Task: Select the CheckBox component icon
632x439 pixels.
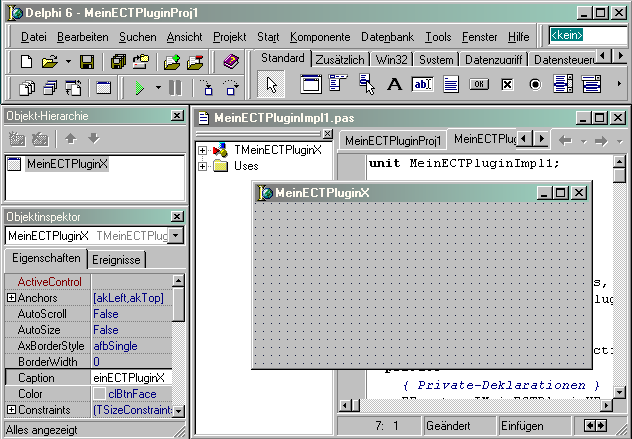Action: [x=507, y=84]
